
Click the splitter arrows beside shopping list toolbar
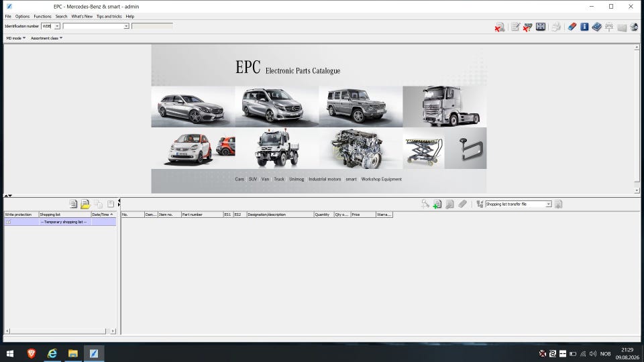pos(119,202)
